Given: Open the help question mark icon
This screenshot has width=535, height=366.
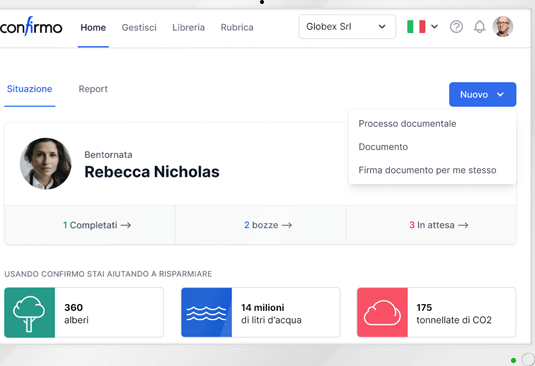Looking at the screenshot, I should pyautogui.click(x=456, y=27).
